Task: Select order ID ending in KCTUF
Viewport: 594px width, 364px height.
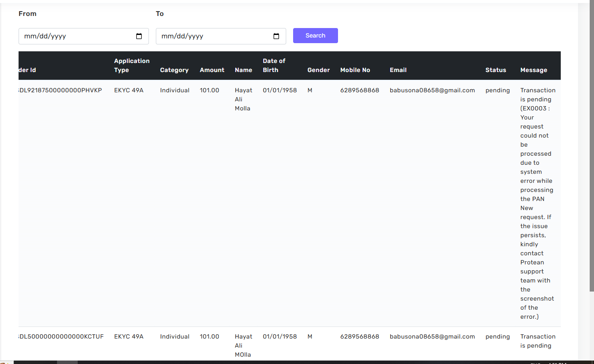Action: (x=61, y=336)
